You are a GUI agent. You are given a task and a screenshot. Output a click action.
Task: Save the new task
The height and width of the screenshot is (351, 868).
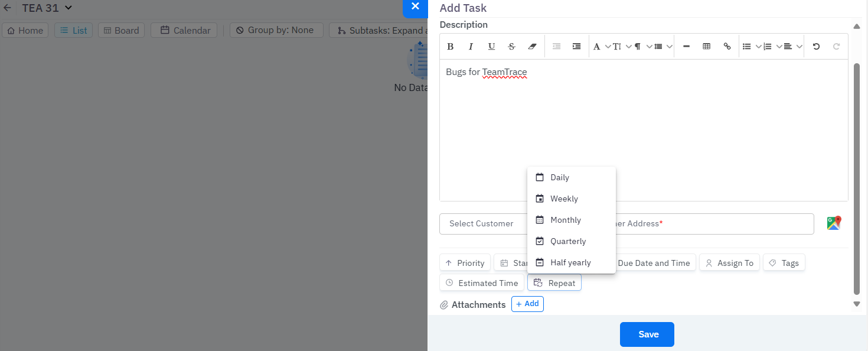click(x=647, y=334)
